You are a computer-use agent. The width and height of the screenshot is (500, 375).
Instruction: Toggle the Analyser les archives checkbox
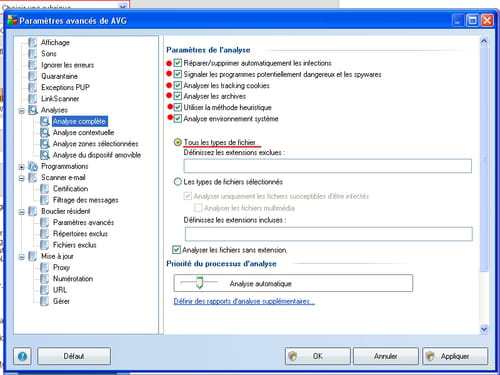point(178,96)
